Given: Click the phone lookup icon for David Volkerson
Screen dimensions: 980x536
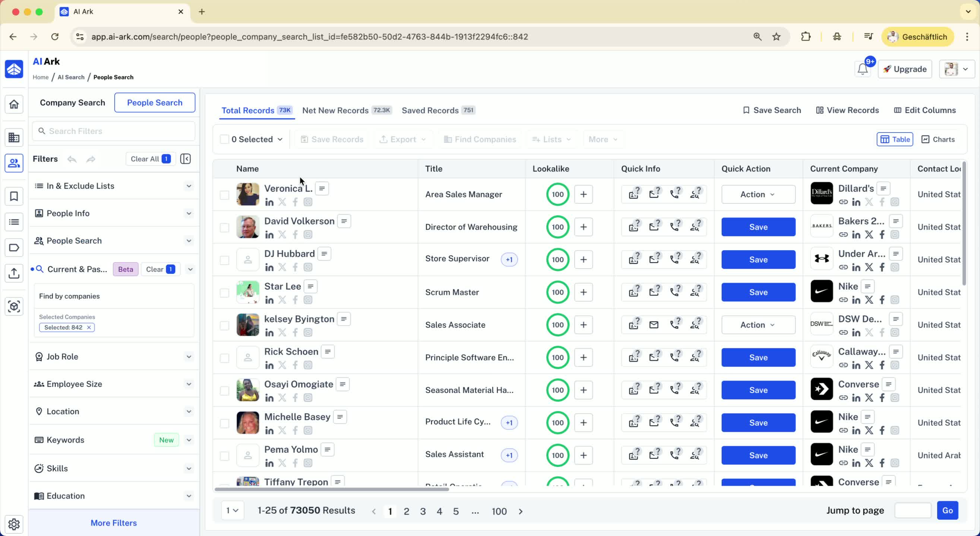Looking at the screenshot, I should coord(675,227).
